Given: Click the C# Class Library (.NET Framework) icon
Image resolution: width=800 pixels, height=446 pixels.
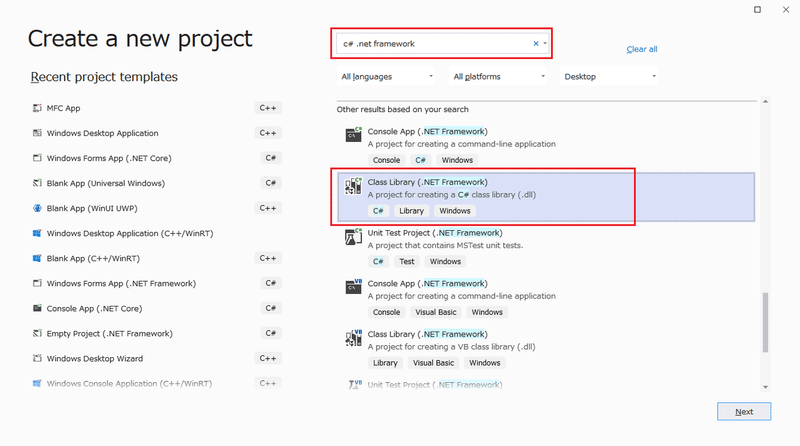Looking at the screenshot, I should 353,186.
